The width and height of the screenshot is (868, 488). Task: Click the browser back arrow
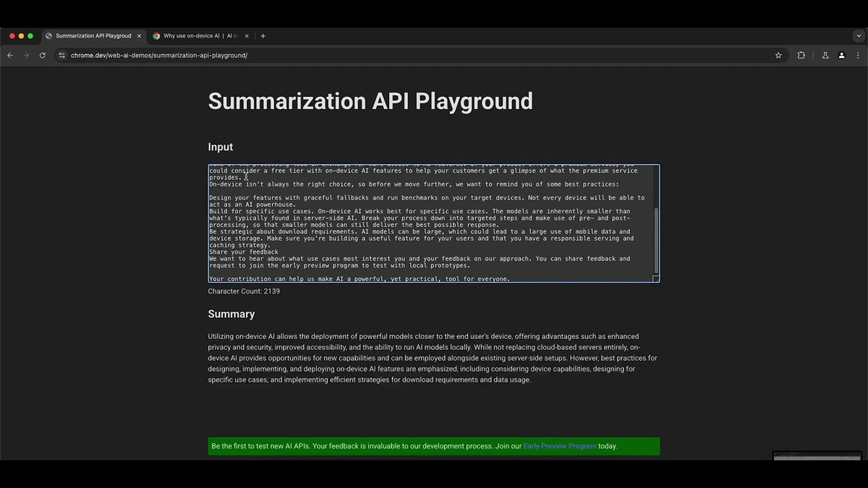[x=10, y=55]
